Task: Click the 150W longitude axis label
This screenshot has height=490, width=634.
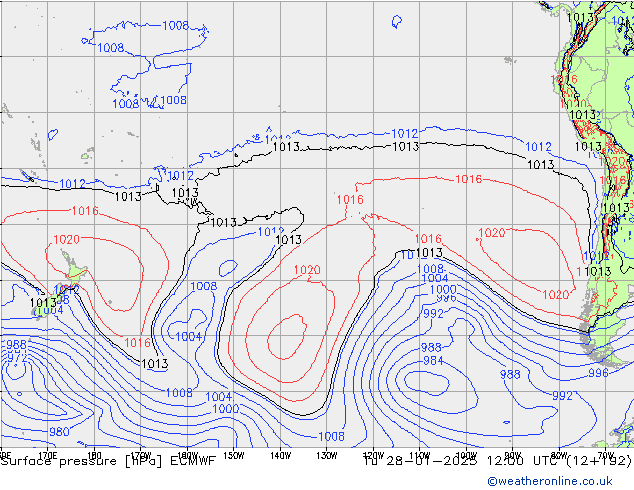Action: tap(234, 455)
